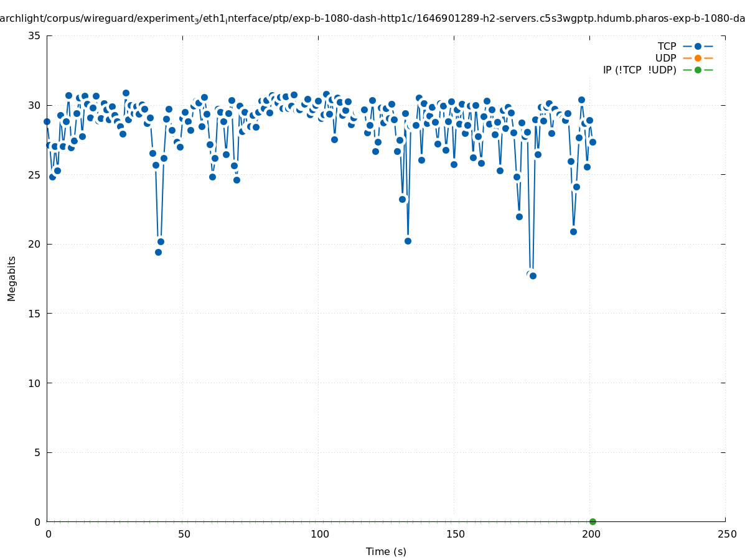
Task: Click the green IP legend marker
Action: [698, 70]
